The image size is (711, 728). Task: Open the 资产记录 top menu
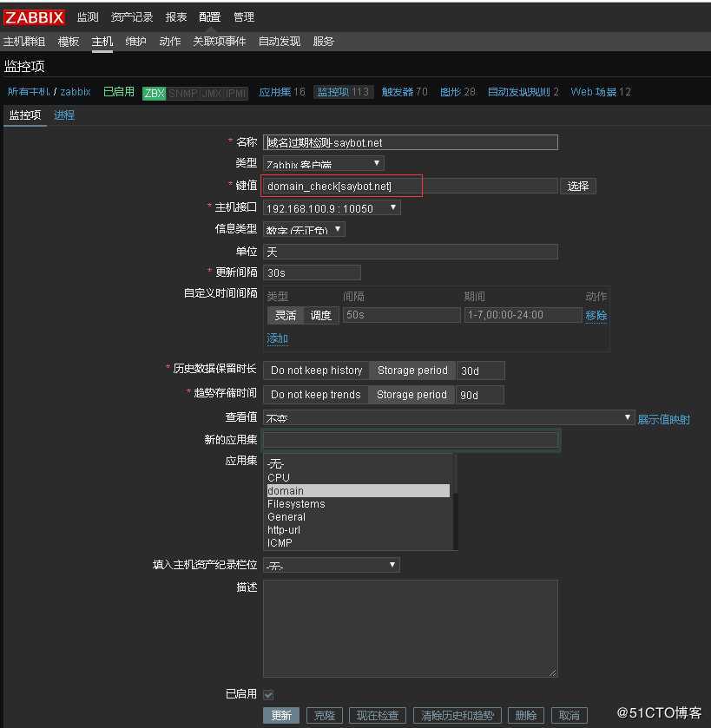132,17
